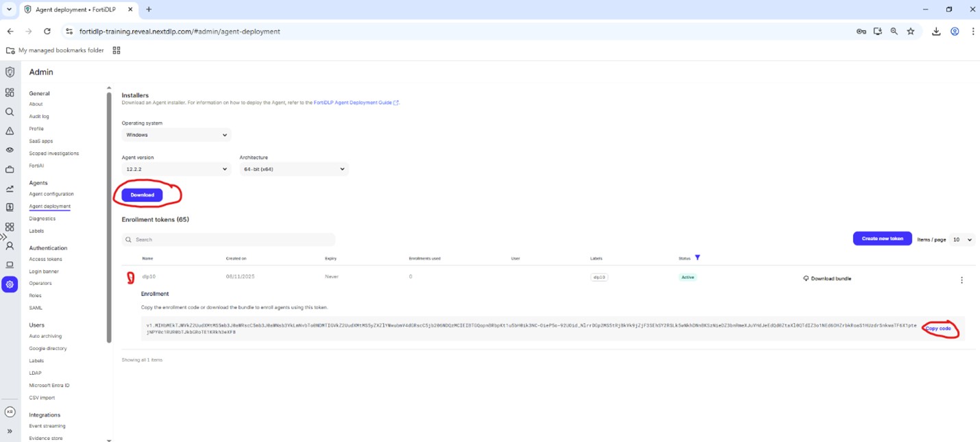Bookmark this page with the star icon

[x=911, y=31]
